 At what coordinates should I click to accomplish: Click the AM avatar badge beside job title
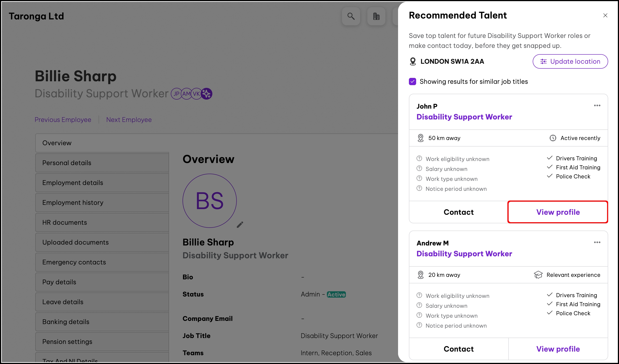click(x=186, y=94)
